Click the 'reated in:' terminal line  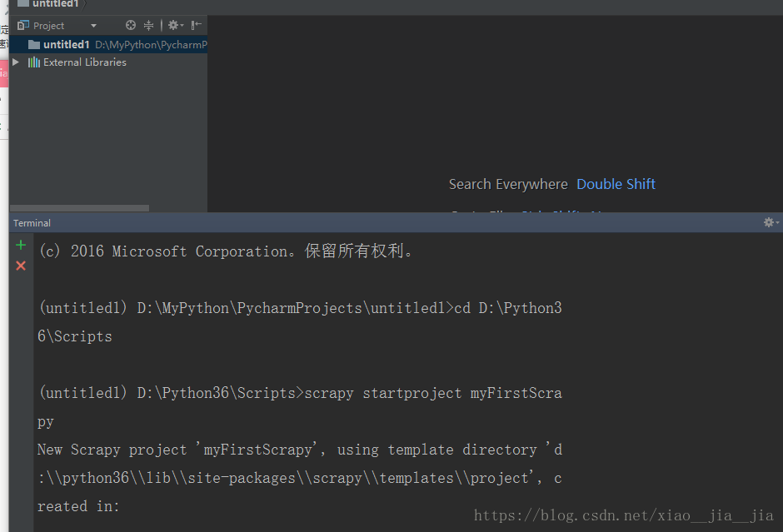click(x=78, y=506)
